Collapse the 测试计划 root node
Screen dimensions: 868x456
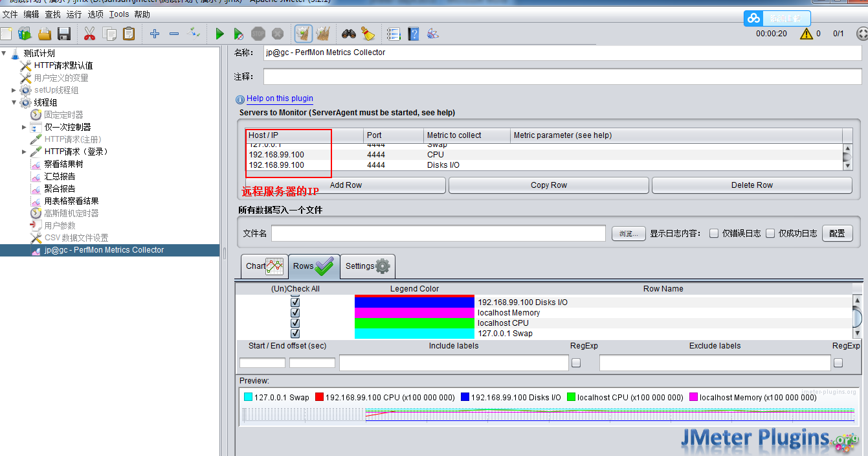coord(4,53)
